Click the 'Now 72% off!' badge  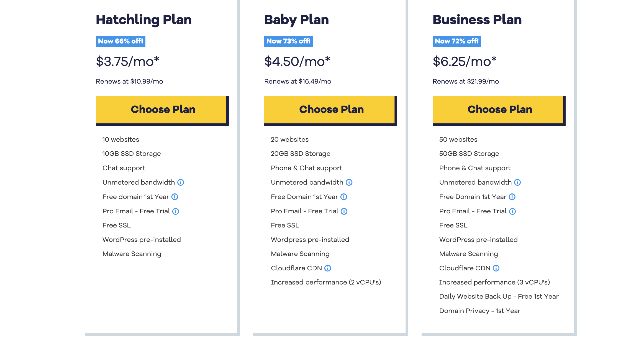point(457,41)
